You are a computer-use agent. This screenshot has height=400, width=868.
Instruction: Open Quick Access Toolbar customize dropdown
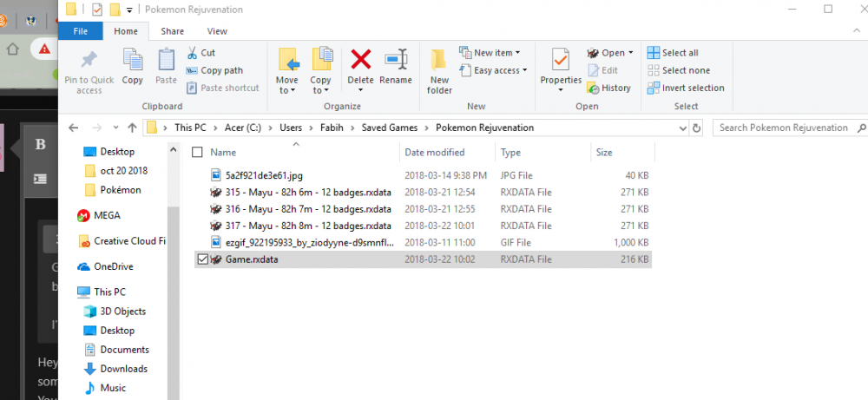point(129,10)
